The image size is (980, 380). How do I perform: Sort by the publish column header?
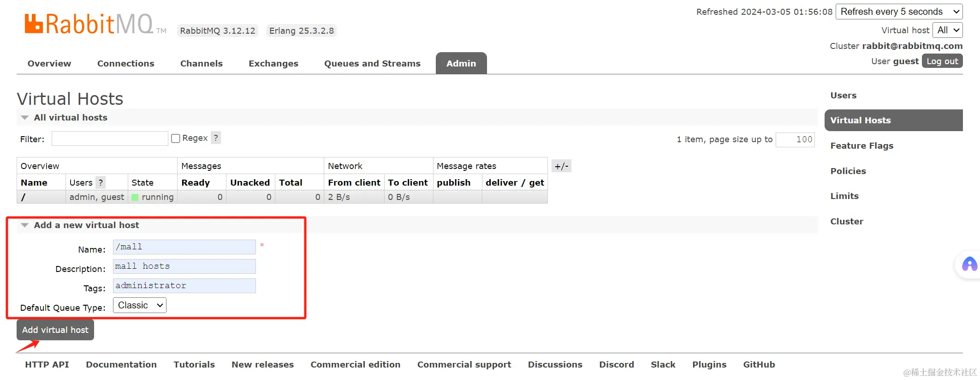click(454, 182)
